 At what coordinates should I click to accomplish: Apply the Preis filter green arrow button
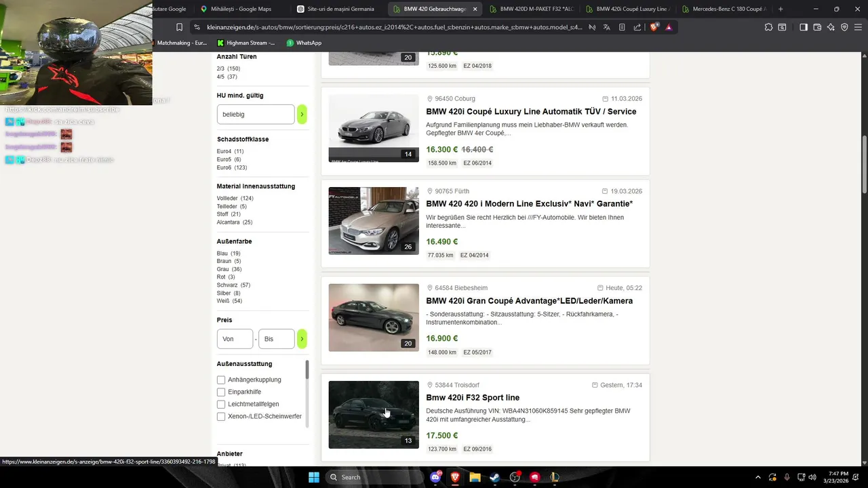click(x=302, y=339)
